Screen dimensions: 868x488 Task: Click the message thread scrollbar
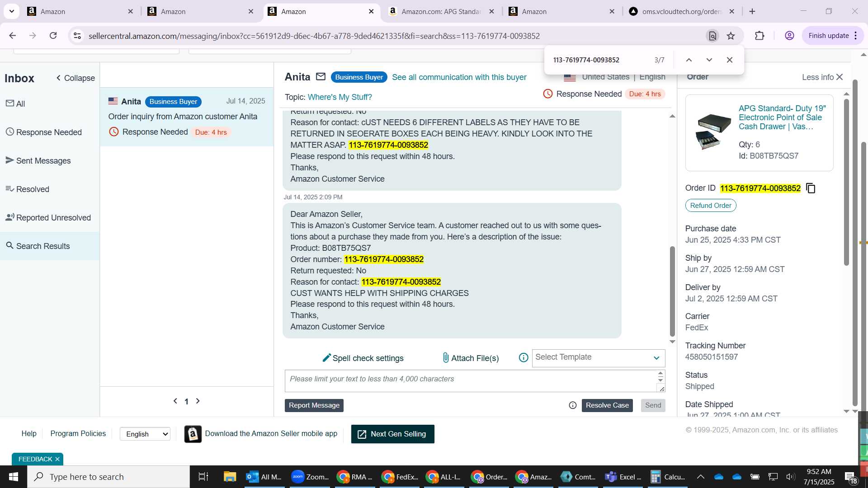point(672,291)
